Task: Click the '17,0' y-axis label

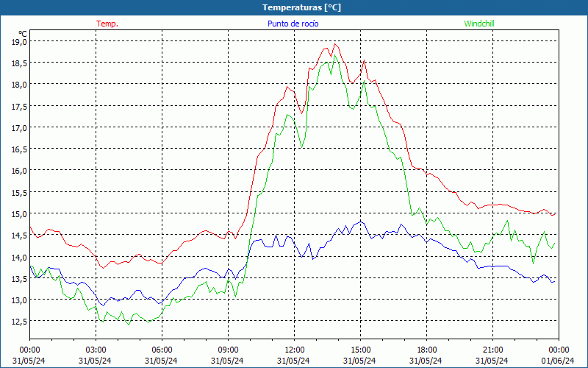Action: coord(19,127)
